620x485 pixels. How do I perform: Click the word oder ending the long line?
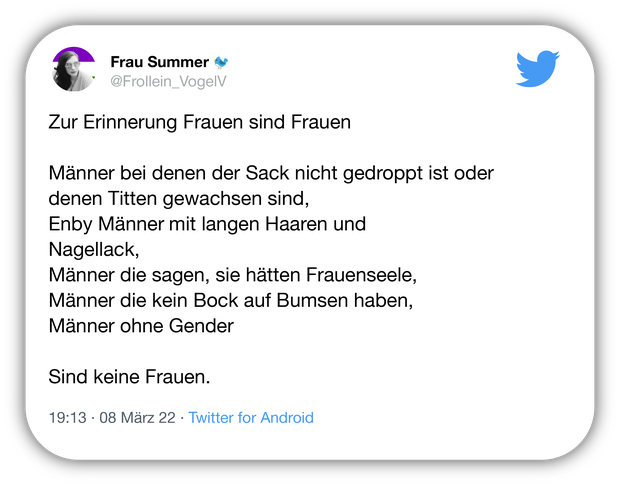474,173
